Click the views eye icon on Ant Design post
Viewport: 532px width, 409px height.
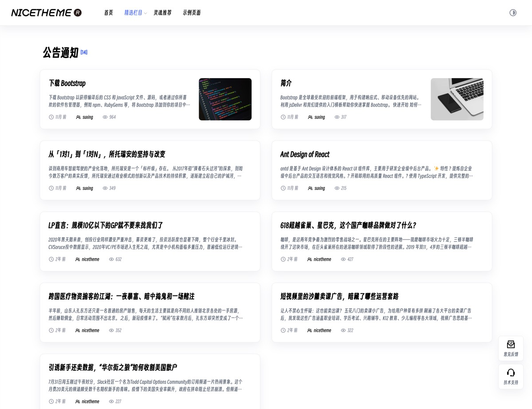(337, 188)
